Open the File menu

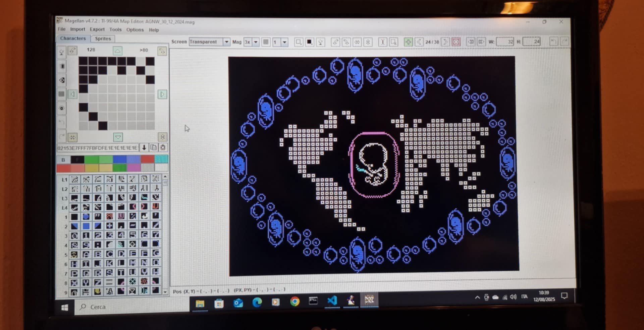pos(61,29)
